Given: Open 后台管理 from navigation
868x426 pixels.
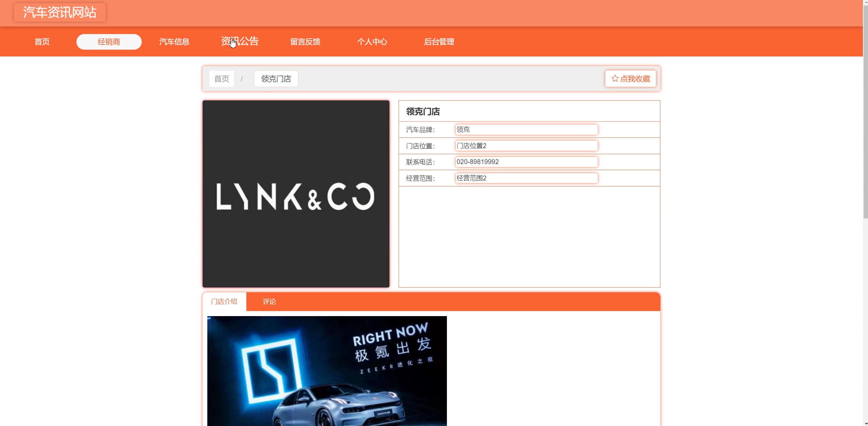Looking at the screenshot, I should 439,42.
